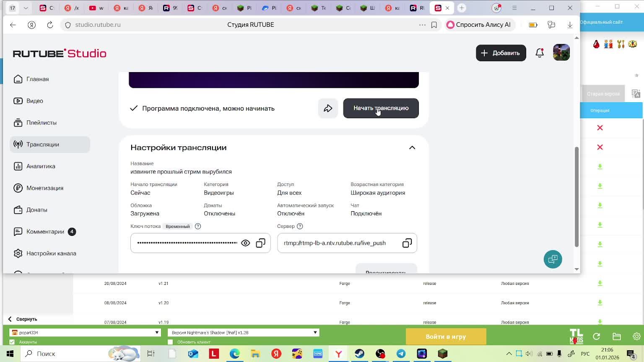Open help tooltip next to Ключ потока
The height and width of the screenshot is (362, 644).
click(198, 226)
